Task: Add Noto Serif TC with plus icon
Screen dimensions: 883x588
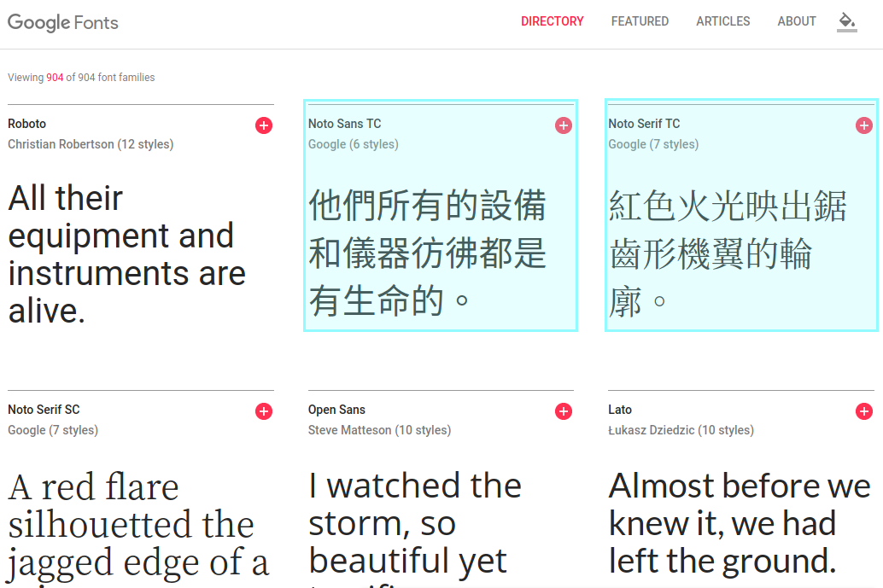Action: click(864, 125)
